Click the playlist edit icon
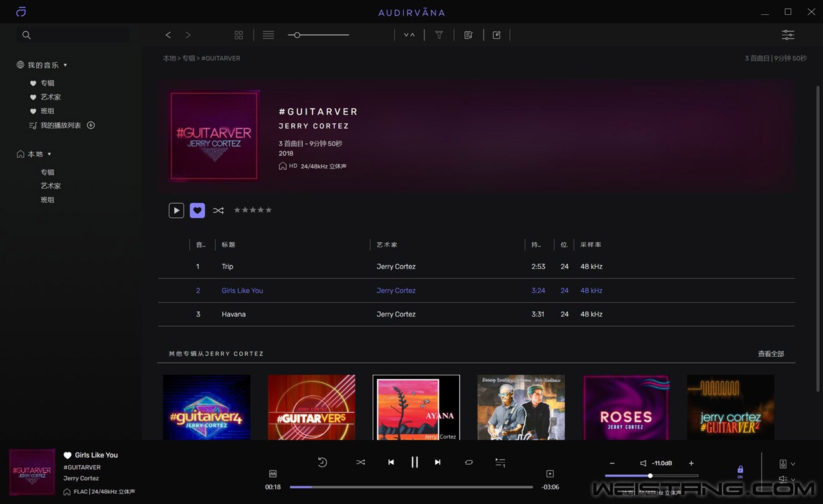 pyautogui.click(x=468, y=35)
